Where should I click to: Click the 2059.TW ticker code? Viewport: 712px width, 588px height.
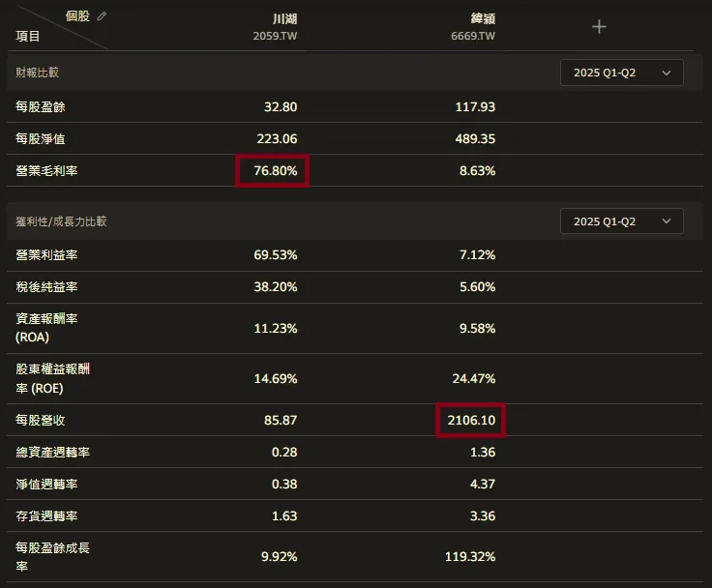(x=275, y=37)
